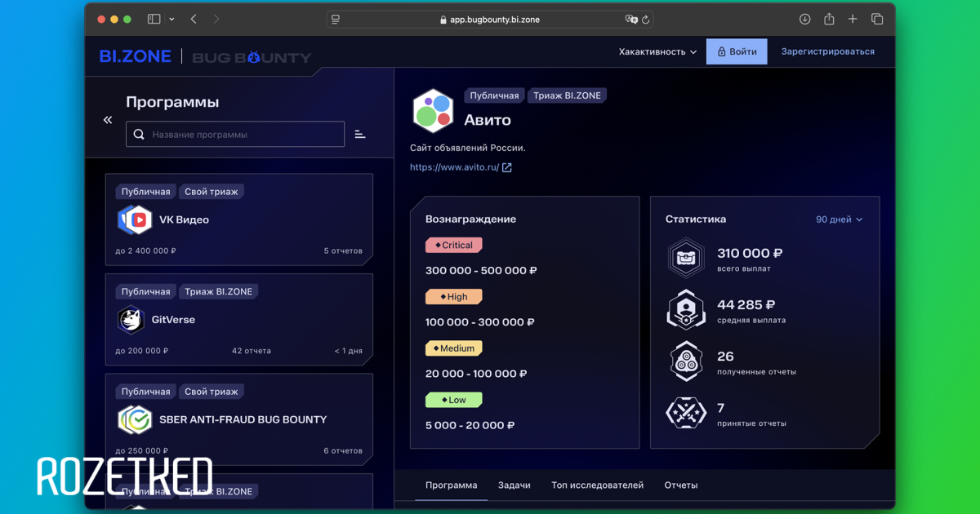980x514 pixels.
Task: Click the GitVerse program logo
Action: coord(131,320)
